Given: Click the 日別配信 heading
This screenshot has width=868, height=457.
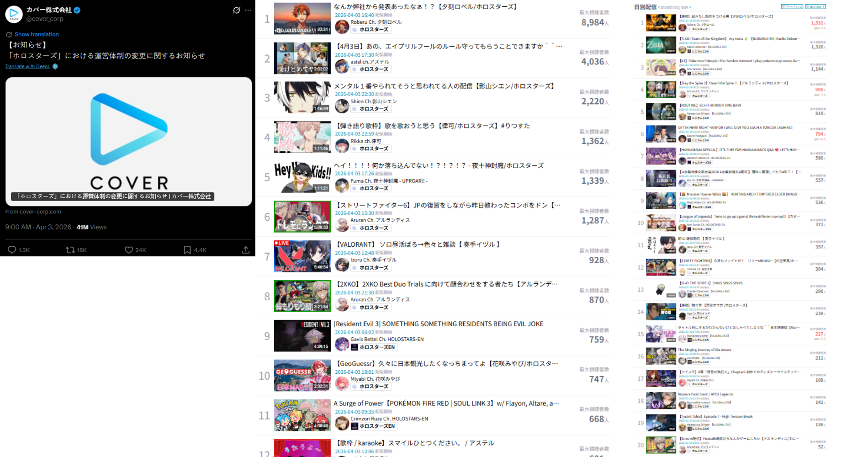Looking at the screenshot, I should [x=645, y=7].
